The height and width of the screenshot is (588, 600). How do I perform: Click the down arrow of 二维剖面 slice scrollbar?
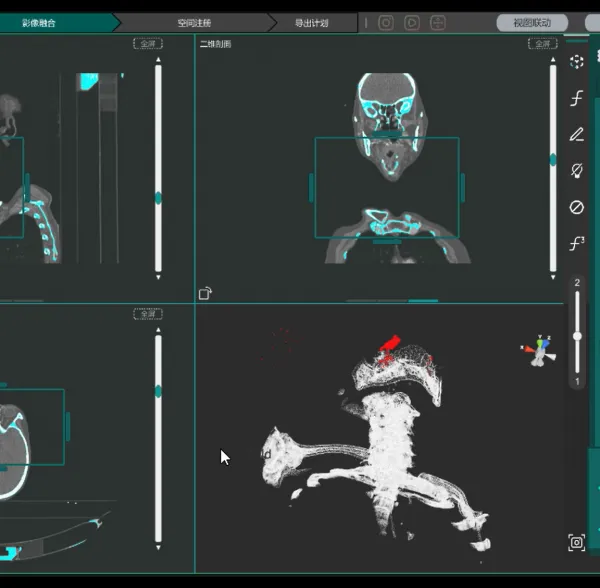pyautogui.click(x=553, y=277)
